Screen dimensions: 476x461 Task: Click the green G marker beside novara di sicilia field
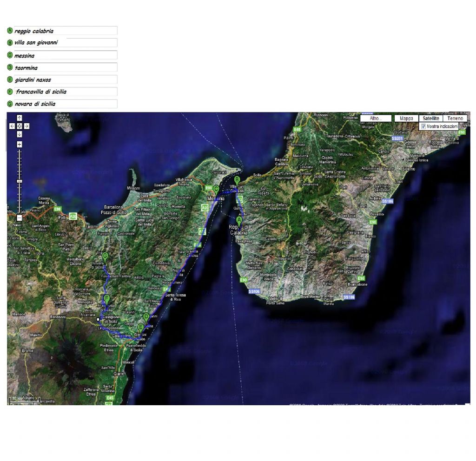click(10, 104)
